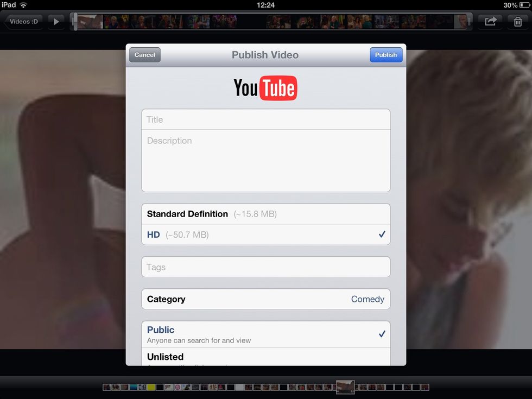
Task: Tap the play button in top toolbar
Action: coord(56,22)
